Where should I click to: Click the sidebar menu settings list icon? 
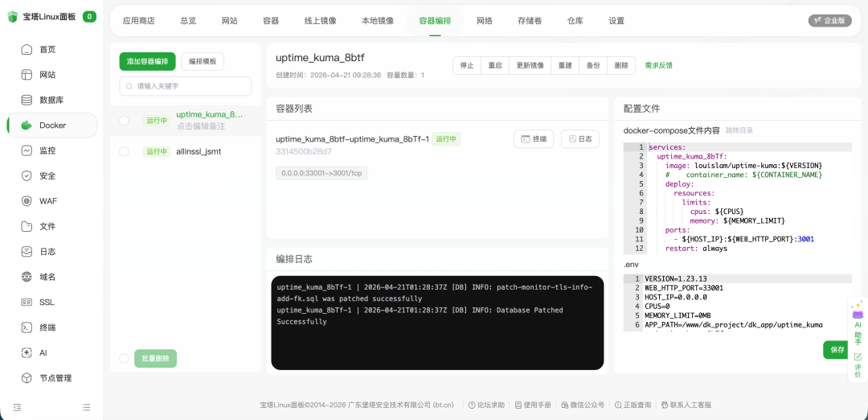[86, 407]
